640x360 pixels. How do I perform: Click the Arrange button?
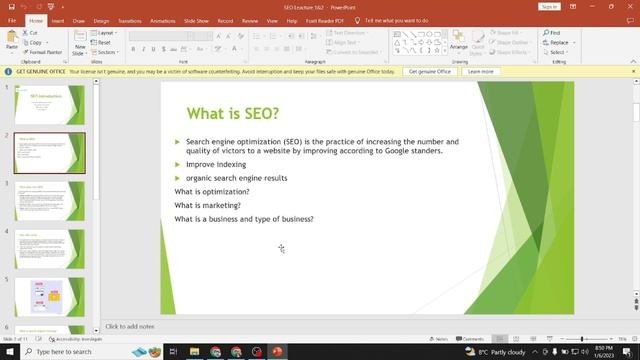[x=458, y=41]
